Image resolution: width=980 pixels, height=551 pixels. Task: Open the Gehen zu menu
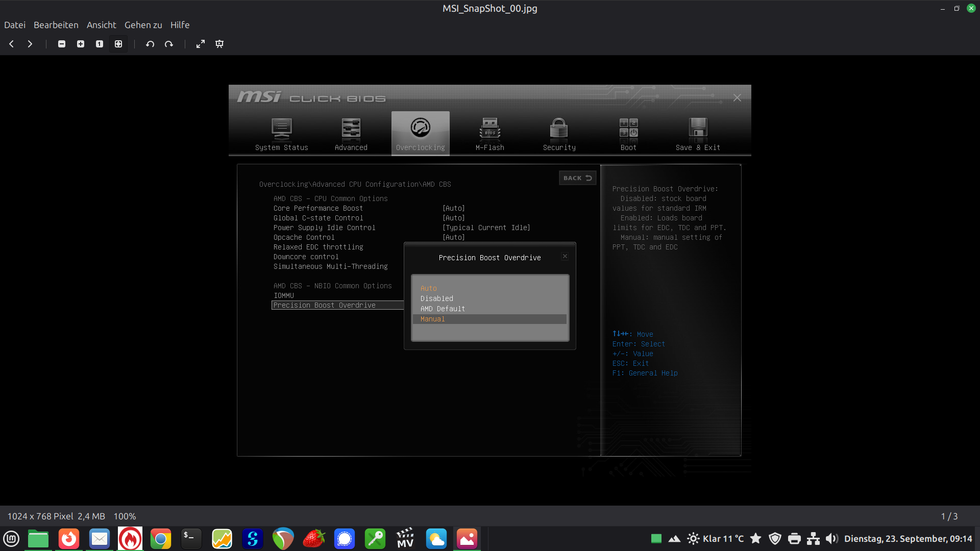(143, 25)
